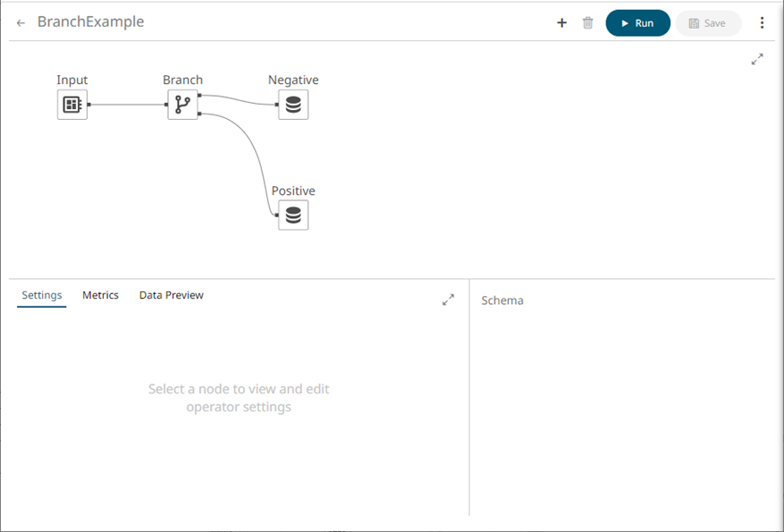This screenshot has height=532, width=784.
Task: Click the BranchExample title text
Action: [x=90, y=22]
